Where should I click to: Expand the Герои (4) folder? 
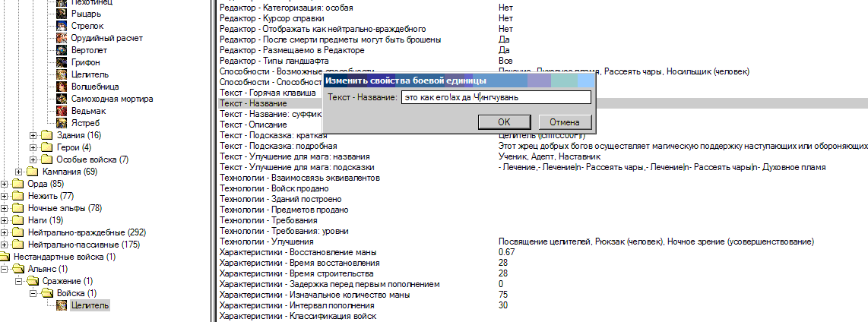tap(33, 147)
